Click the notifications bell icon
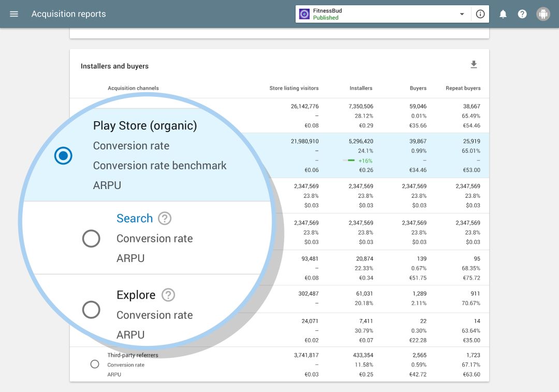The image size is (559, 392). click(x=503, y=14)
